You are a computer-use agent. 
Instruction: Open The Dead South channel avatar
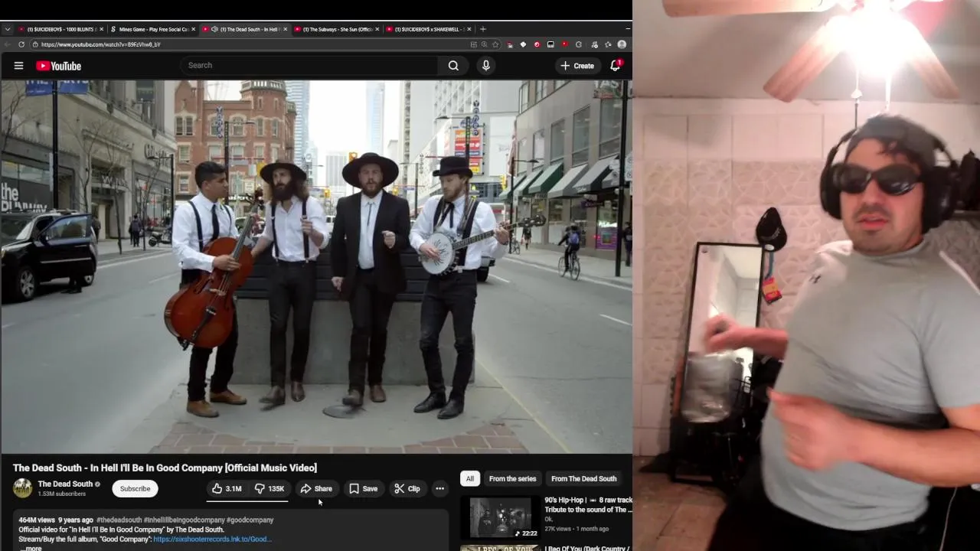pyautogui.click(x=23, y=488)
